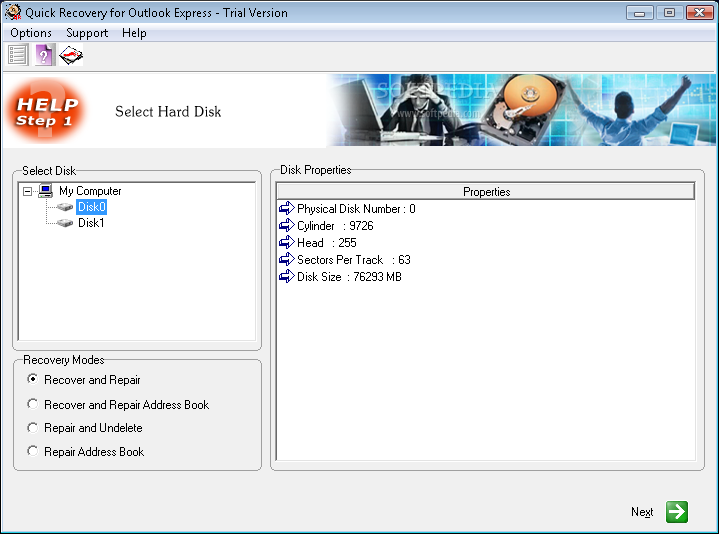Click the Properties column header
The image size is (719, 534).
coord(486,192)
